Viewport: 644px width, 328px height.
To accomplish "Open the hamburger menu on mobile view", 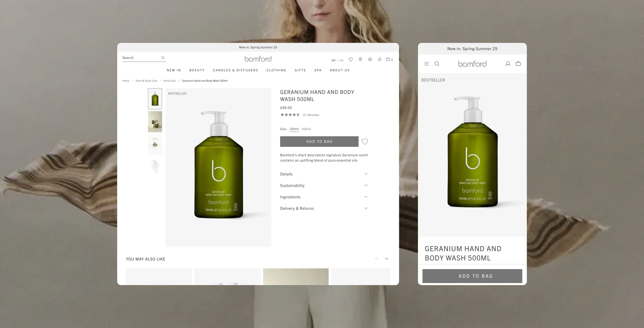I will [427, 64].
